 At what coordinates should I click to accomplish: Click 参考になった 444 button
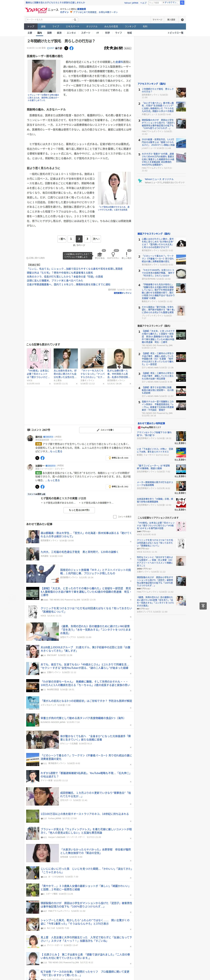point(119,458)
